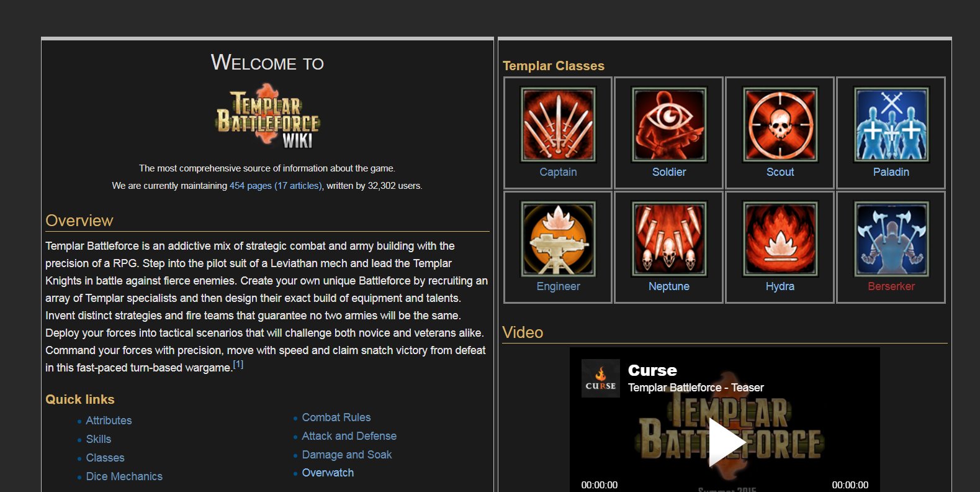Open the Overwatch quick link
Image resolution: width=980 pixels, height=492 pixels.
328,473
